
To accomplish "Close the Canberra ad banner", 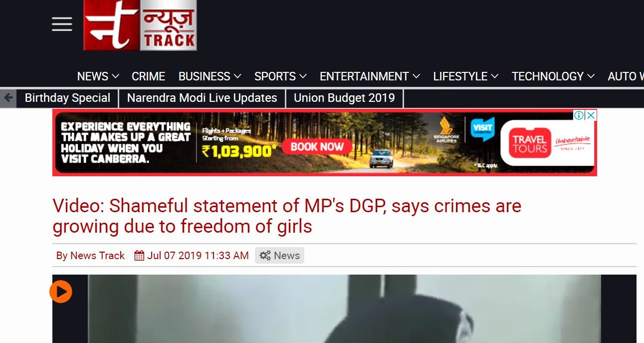I will [591, 115].
